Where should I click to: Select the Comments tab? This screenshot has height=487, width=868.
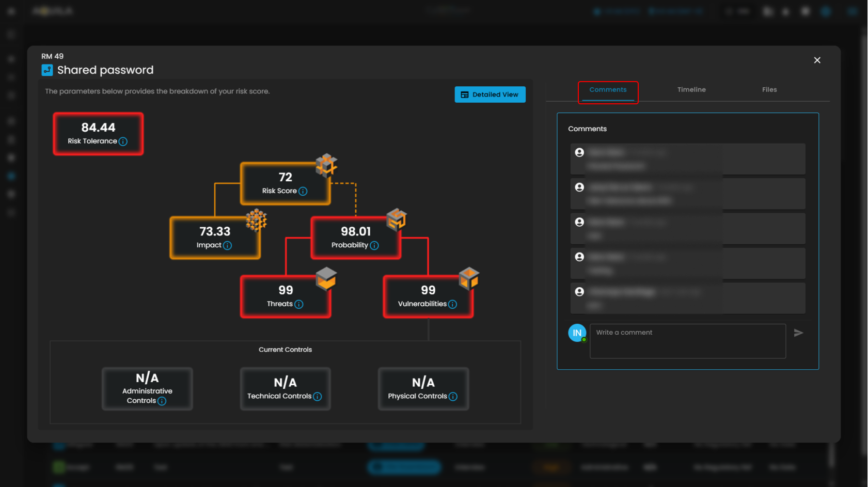(x=608, y=90)
